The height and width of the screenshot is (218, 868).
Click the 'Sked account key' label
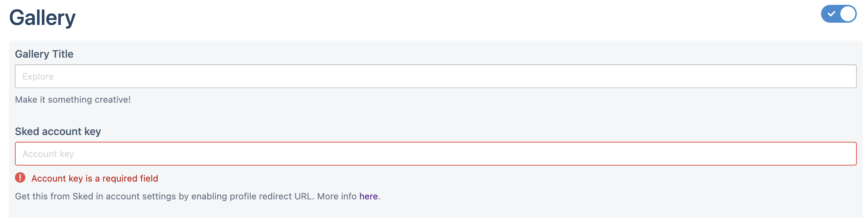pyautogui.click(x=58, y=131)
